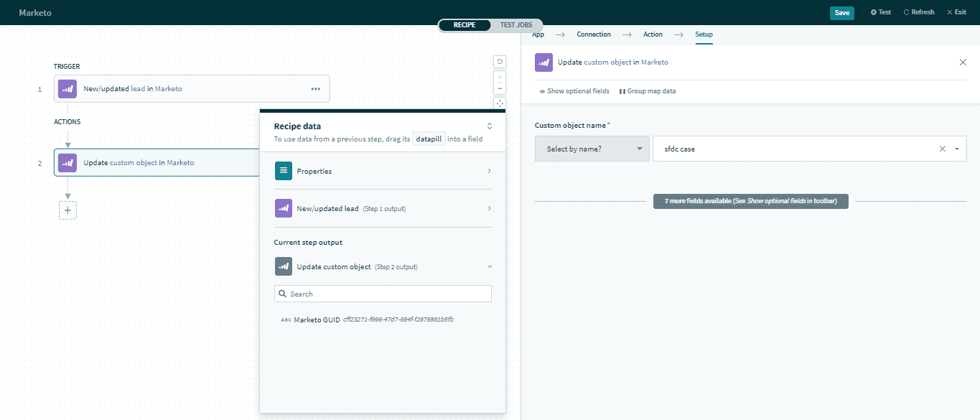
Task: Go to the Connection step tab
Action: coord(594,34)
